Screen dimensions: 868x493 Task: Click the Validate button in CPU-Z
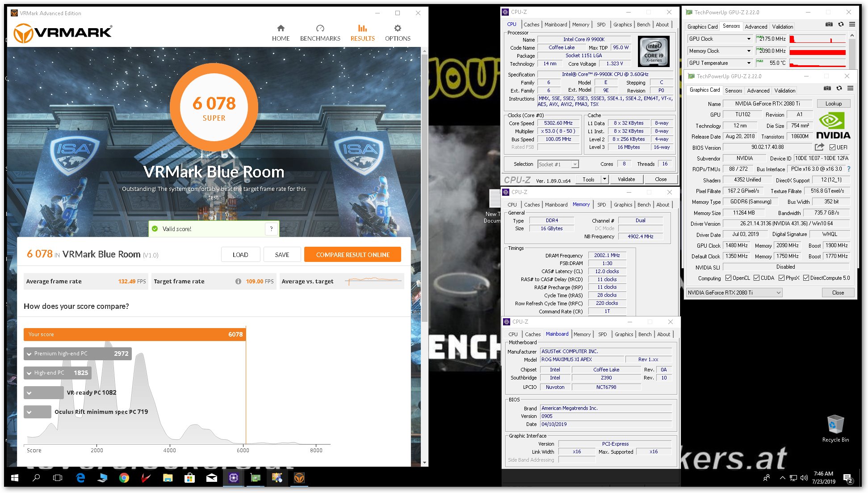coord(626,179)
